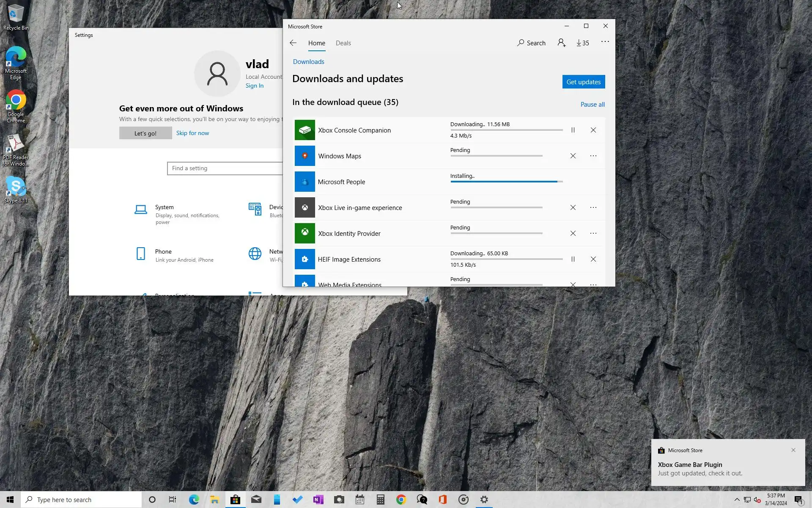
Task: Open more options for Xbox Identity Provider
Action: point(593,233)
